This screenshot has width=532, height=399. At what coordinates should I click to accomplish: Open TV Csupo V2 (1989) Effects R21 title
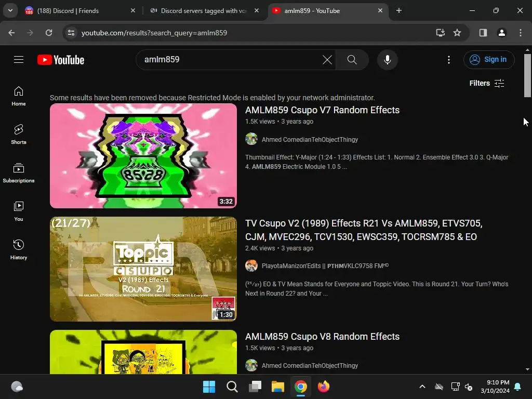tap(364, 230)
